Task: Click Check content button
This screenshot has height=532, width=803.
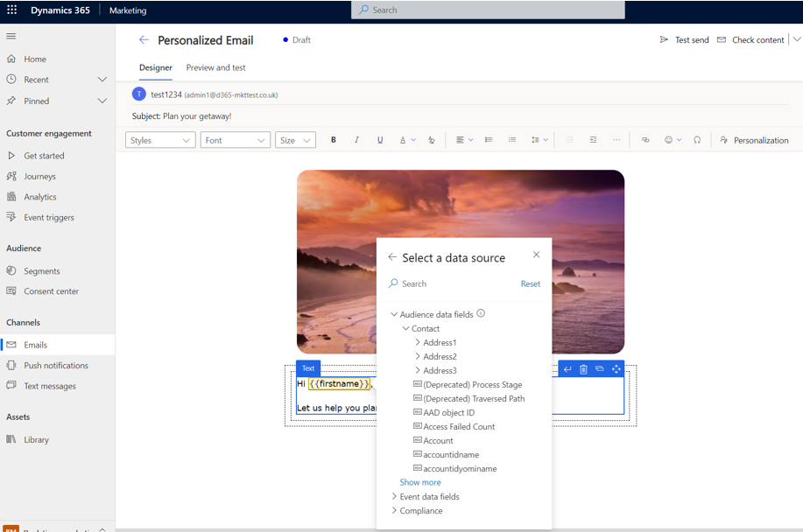Action: (x=750, y=40)
